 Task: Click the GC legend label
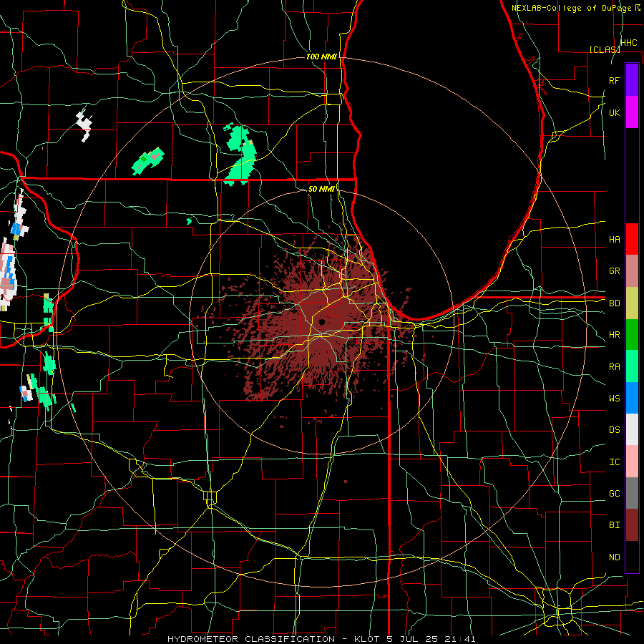click(614, 494)
